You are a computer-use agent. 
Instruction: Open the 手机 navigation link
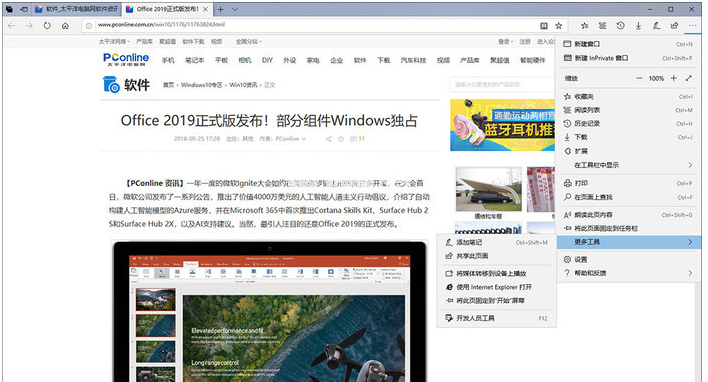pos(168,60)
